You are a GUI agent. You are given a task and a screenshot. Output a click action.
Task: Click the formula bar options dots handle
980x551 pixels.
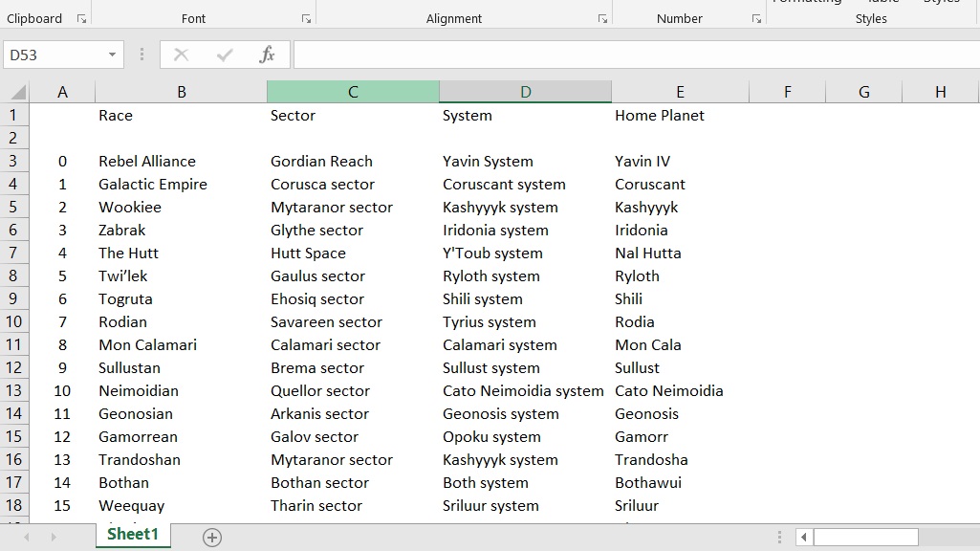[x=142, y=55]
